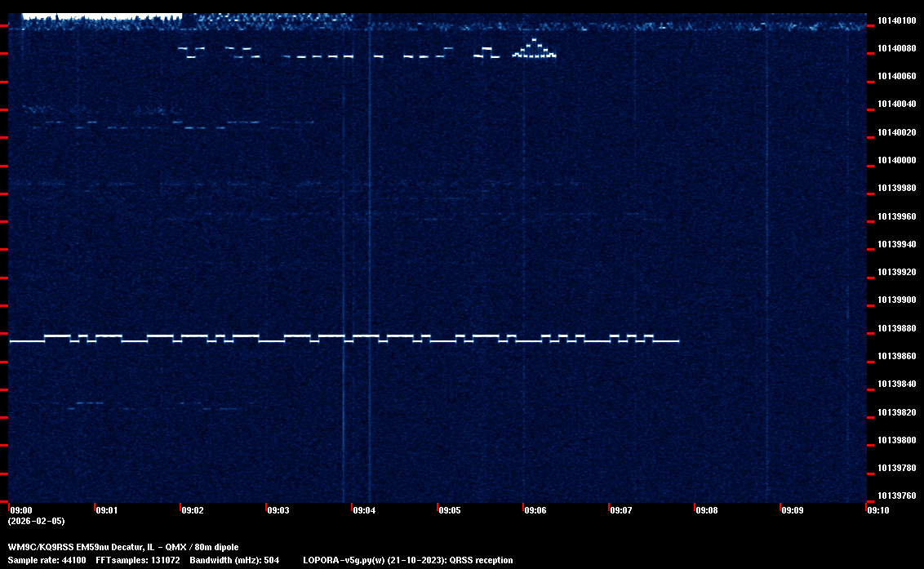This screenshot has height=569, width=924.
Task: Choose the 10139940 frequency label
Action: 895,244
